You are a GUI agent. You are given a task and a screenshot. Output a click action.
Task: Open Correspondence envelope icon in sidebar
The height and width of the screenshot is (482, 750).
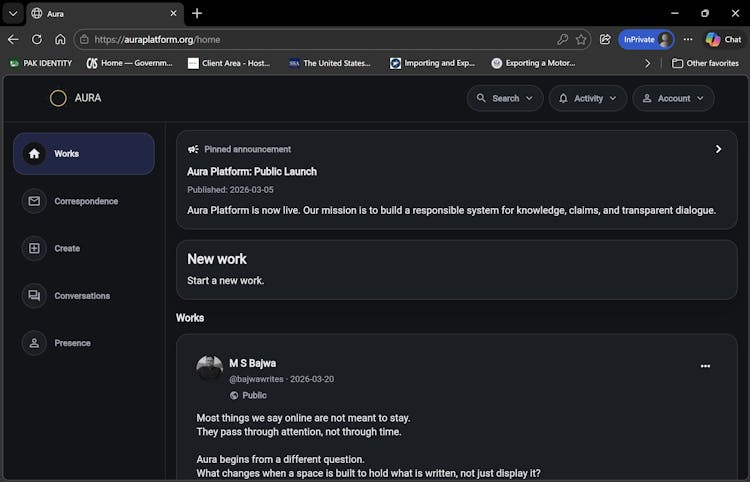(x=35, y=201)
